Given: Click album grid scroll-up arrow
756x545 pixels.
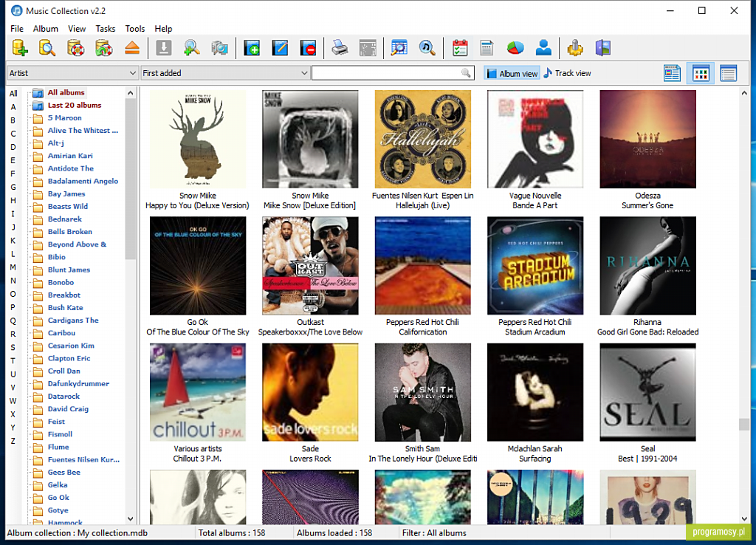Looking at the screenshot, I should pyautogui.click(x=744, y=92).
